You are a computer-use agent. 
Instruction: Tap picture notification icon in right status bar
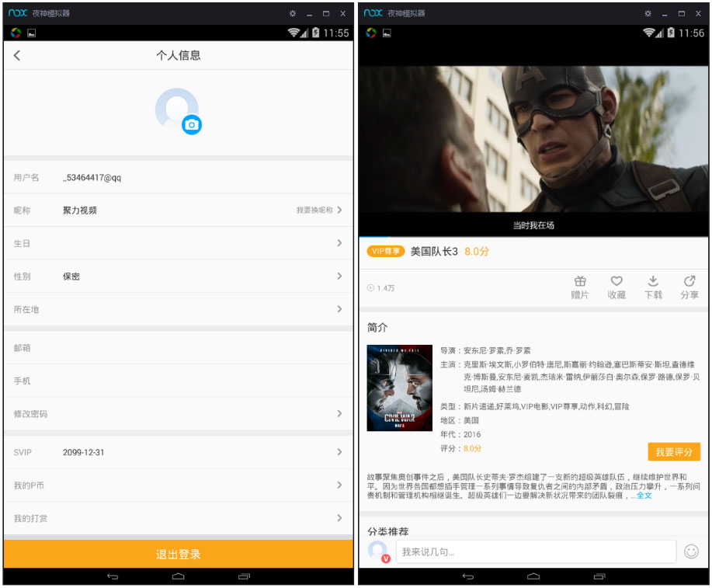(387, 33)
